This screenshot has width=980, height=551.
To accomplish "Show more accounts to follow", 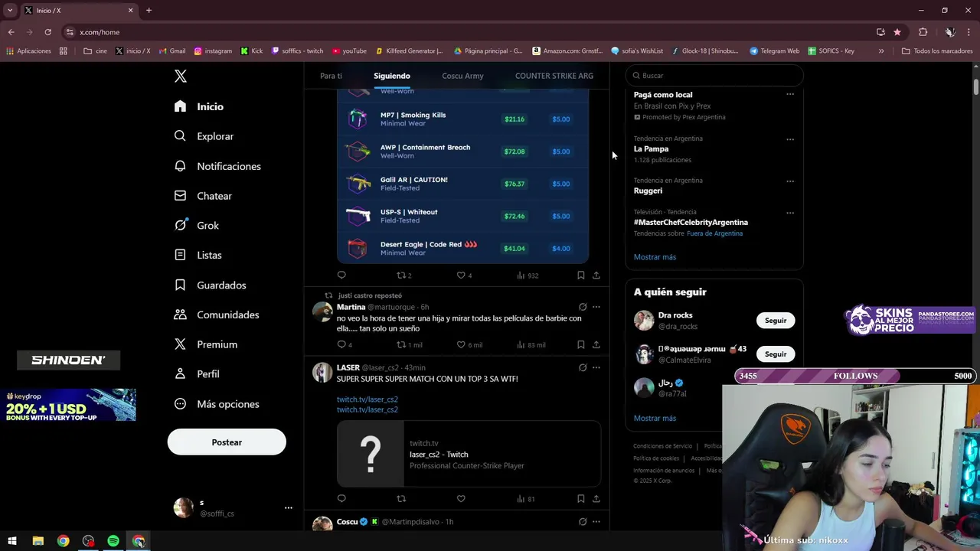I will pyautogui.click(x=655, y=419).
